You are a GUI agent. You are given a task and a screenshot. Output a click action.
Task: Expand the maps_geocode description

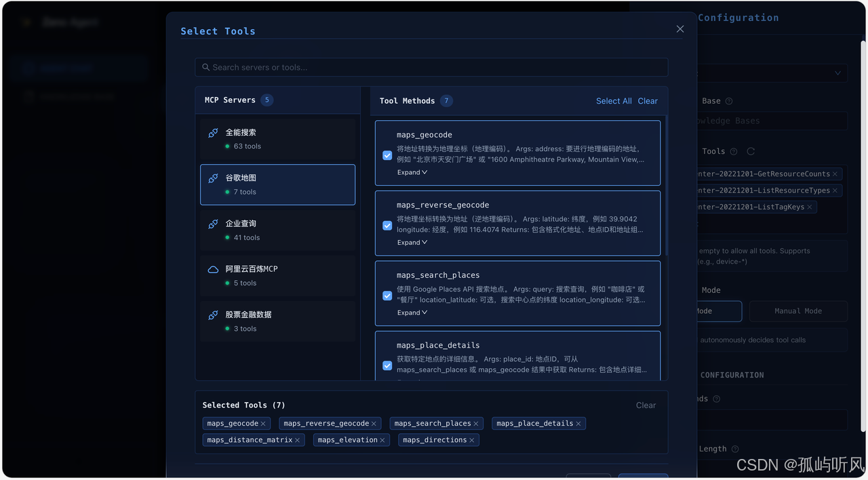(x=412, y=172)
